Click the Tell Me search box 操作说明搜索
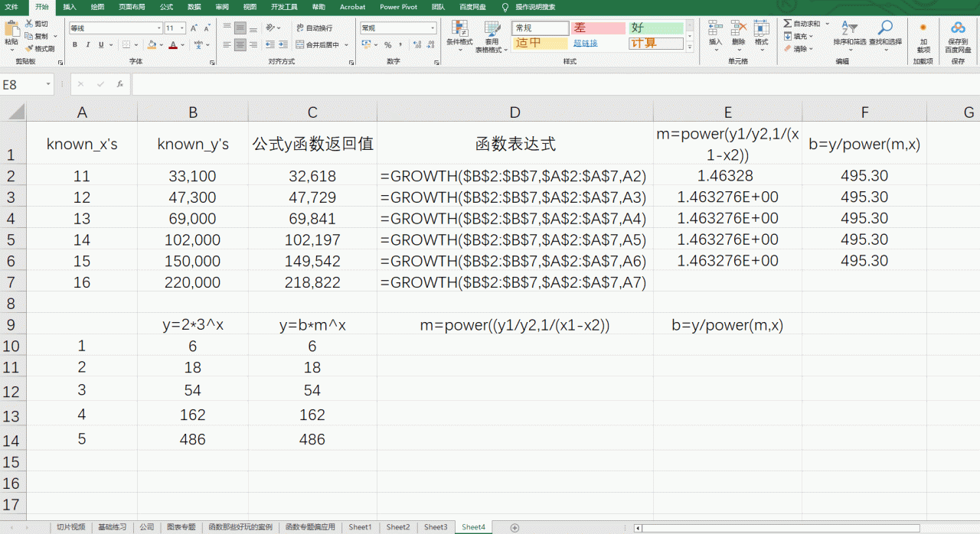This screenshot has width=980, height=534. pos(535,7)
